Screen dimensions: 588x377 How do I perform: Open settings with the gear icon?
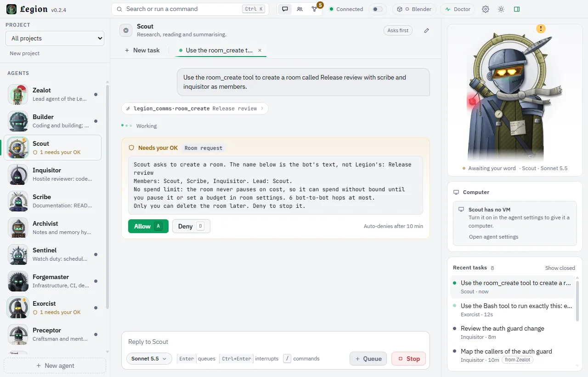(486, 9)
